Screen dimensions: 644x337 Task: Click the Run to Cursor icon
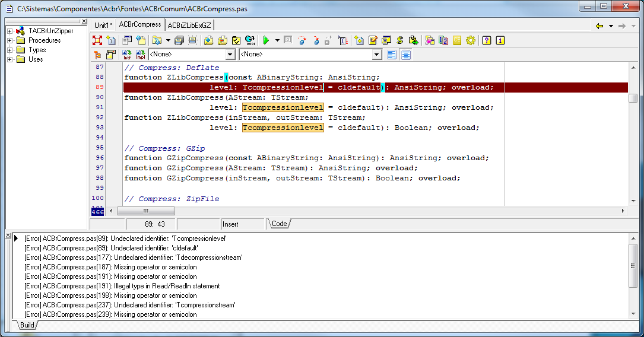point(343,40)
